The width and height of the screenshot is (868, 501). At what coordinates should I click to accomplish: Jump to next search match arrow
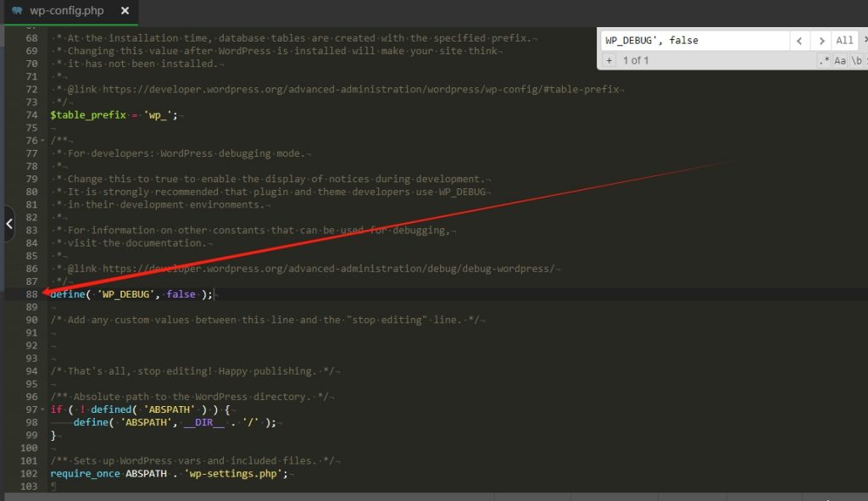821,40
